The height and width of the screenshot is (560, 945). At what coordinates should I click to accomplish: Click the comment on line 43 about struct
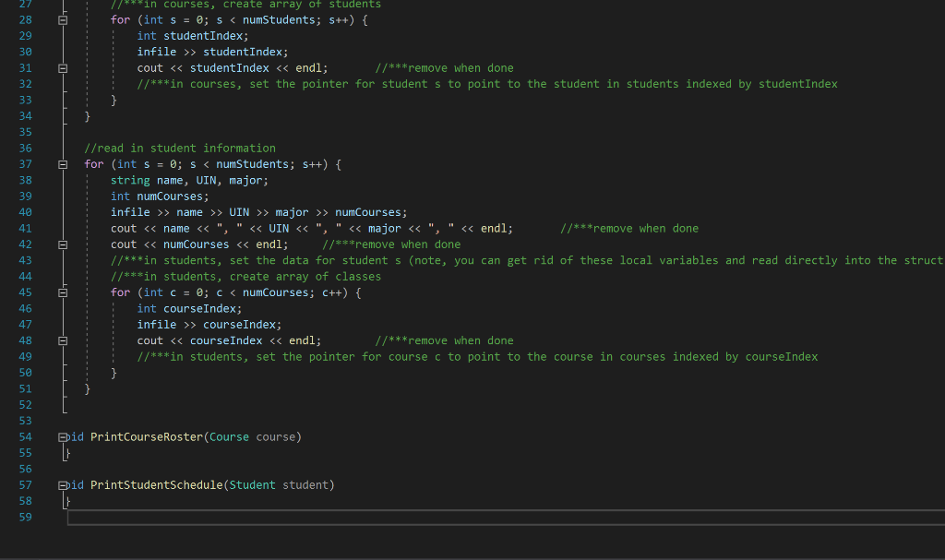point(527,260)
